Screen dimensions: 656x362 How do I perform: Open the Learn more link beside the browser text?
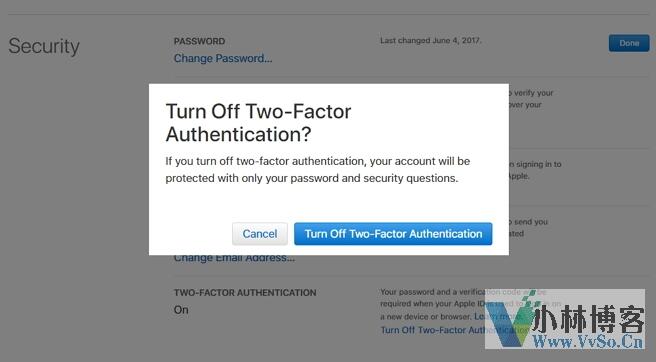tap(498, 317)
